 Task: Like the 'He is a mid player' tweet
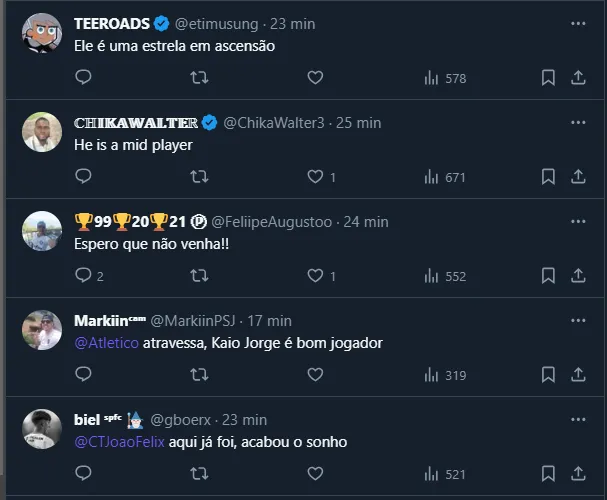(315, 177)
